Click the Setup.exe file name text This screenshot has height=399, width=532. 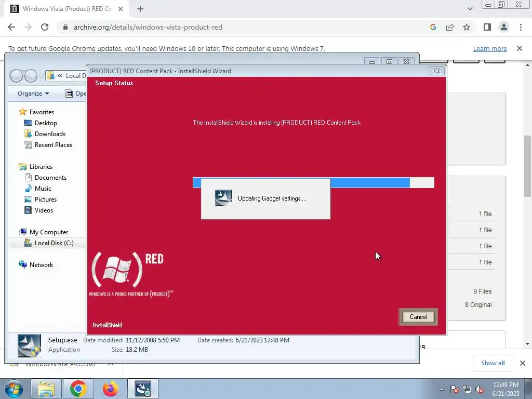point(62,340)
